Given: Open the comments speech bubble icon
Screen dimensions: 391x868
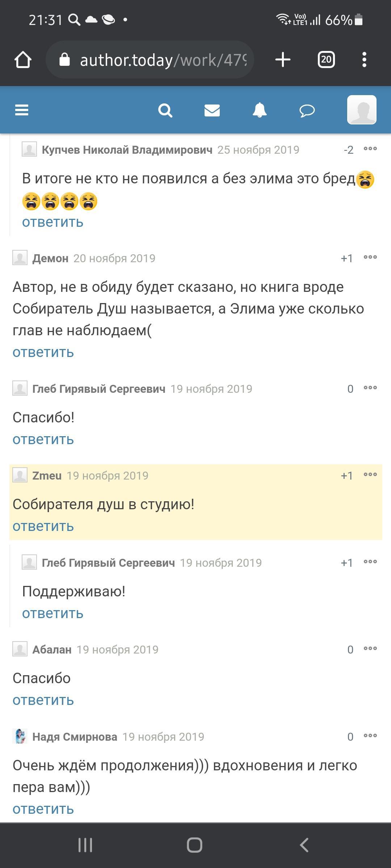Looking at the screenshot, I should (x=307, y=110).
